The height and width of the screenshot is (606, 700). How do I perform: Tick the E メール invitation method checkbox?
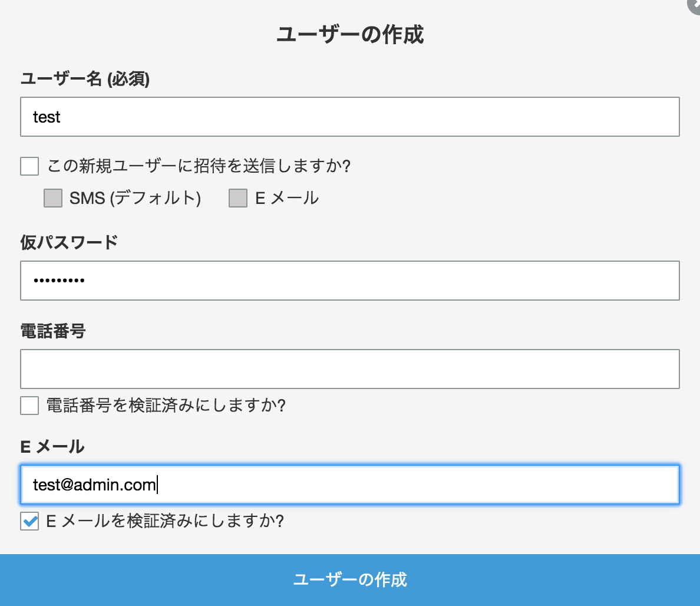point(238,198)
